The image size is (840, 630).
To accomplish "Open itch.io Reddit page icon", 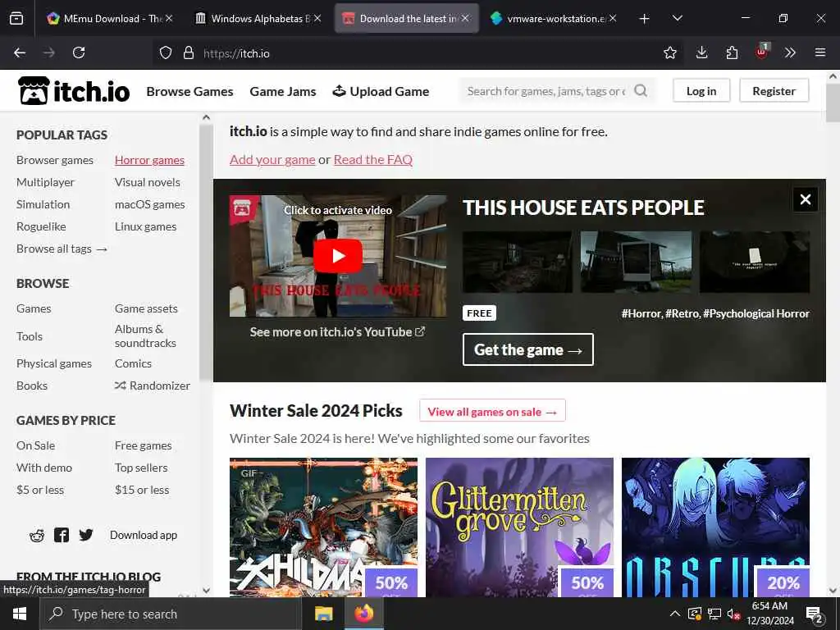I will pyautogui.click(x=37, y=535).
